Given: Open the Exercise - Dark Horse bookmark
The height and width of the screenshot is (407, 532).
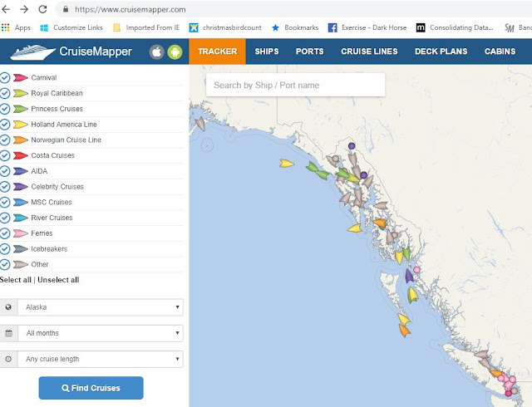Looking at the screenshot, I should click(x=367, y=27).
